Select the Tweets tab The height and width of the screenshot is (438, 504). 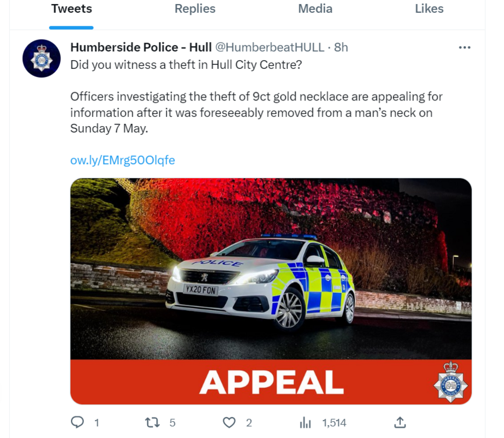pos(71,9)
